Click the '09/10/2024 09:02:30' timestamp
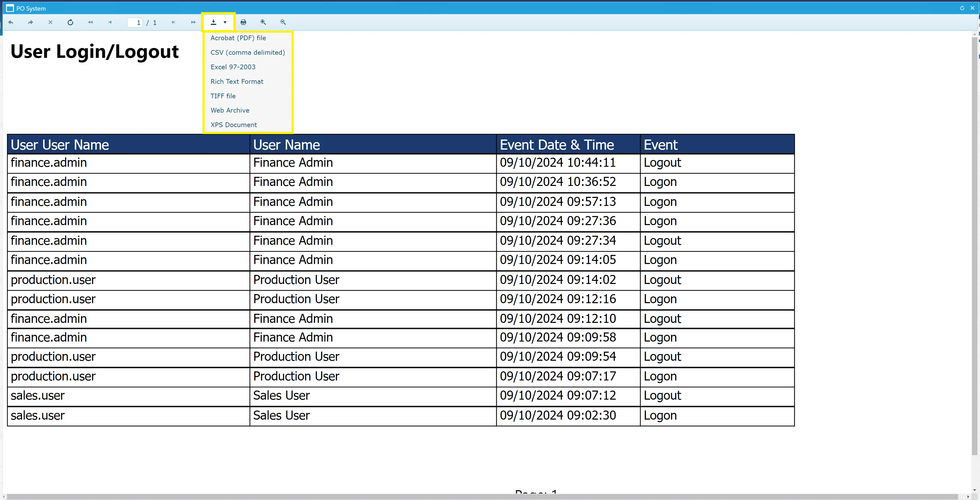The height and width of the screenshot is (500, 980). click(x=558, y=416)
